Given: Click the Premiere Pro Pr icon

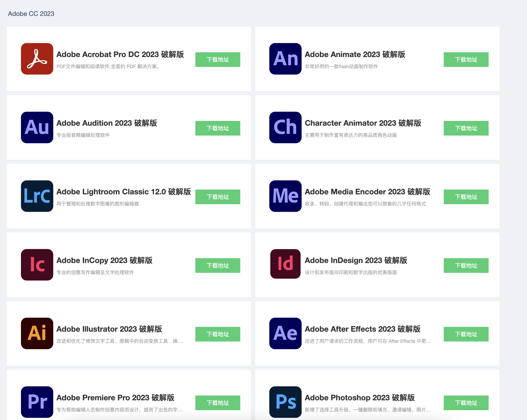Looking at the screenshot, I should (x=37, y=402).
